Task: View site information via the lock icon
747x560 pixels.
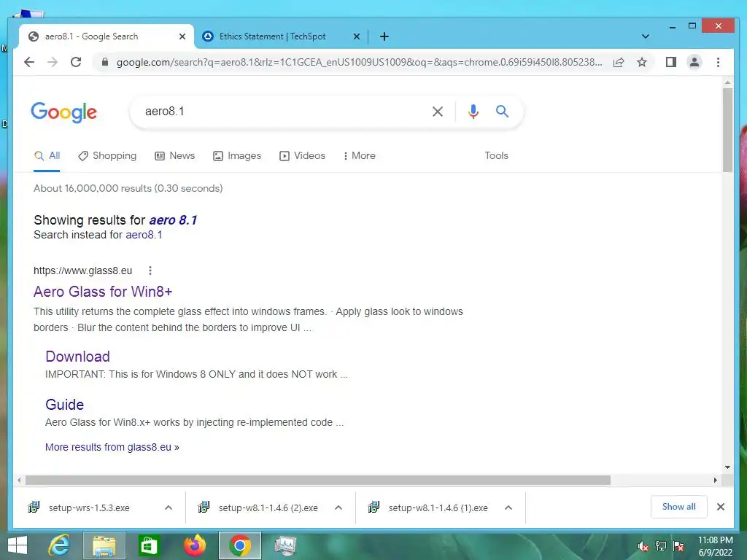Action: (x=105, y=62)
